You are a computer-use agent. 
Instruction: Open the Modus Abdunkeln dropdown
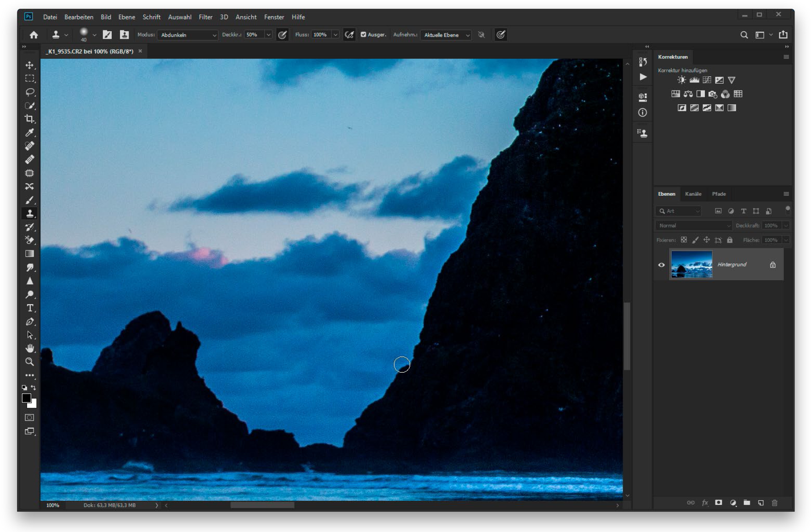187,35
